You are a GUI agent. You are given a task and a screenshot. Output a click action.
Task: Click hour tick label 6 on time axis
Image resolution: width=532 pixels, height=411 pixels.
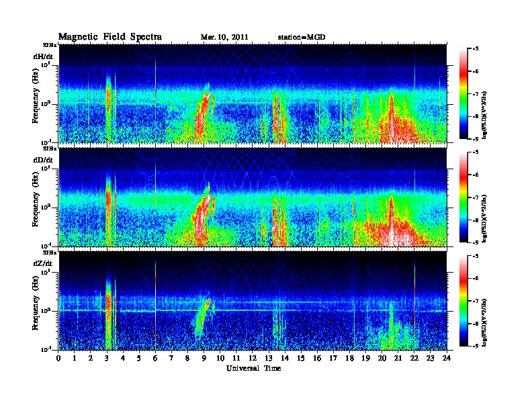pos(155,359)
